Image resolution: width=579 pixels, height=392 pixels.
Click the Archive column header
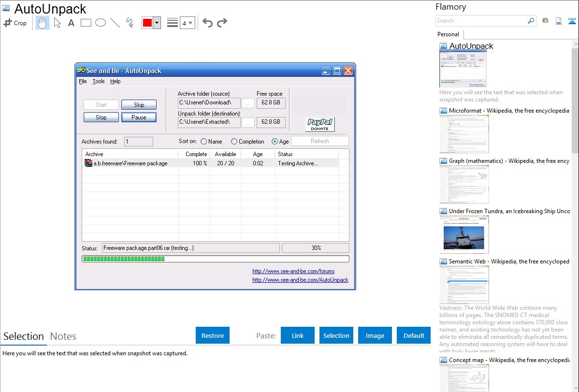(130, 154)
